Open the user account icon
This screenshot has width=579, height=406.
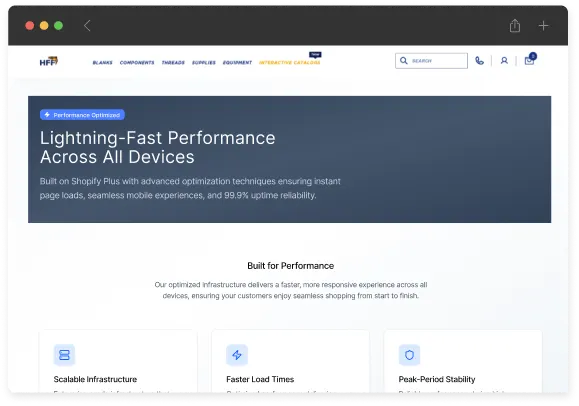click(504, 61)
